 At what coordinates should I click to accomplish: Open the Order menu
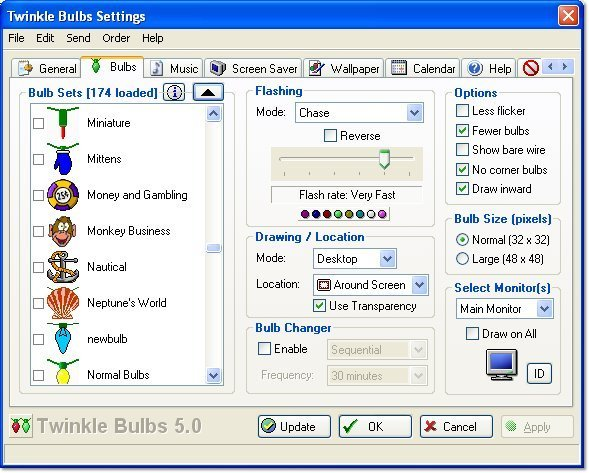(116, 38)
